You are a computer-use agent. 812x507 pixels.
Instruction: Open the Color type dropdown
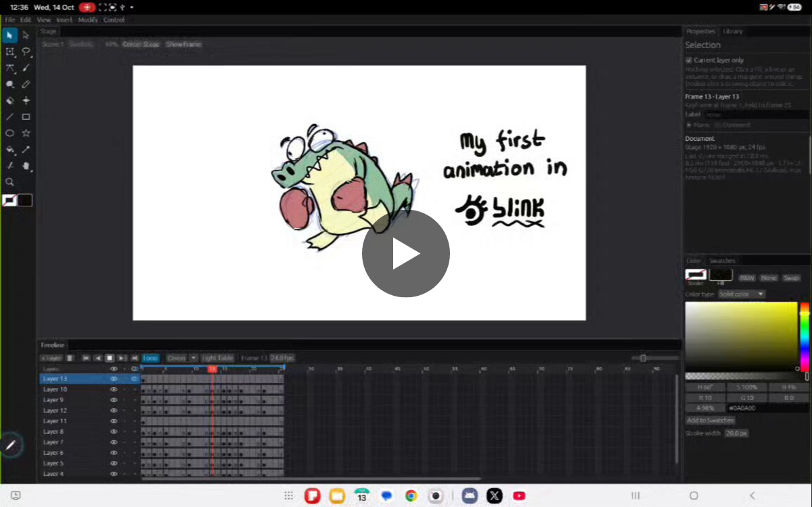[742, 294]
